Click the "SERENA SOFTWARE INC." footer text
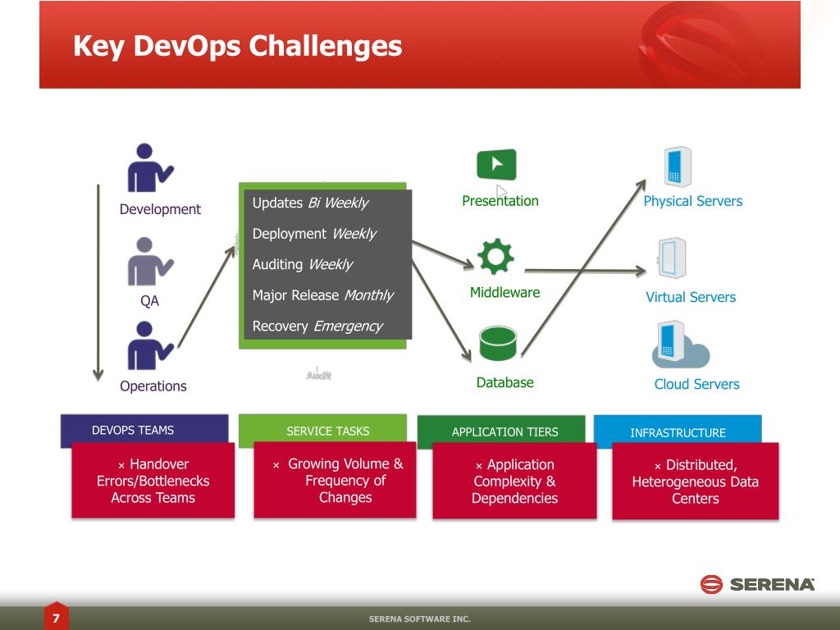The width and height of the screenshot is (840, 630). click(419, 619)
